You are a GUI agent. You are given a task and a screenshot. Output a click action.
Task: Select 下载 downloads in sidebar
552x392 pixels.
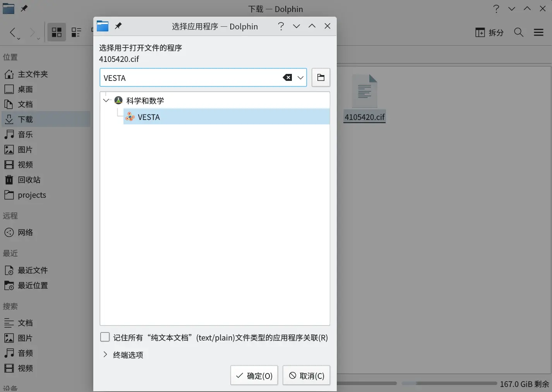pos(45,119)
